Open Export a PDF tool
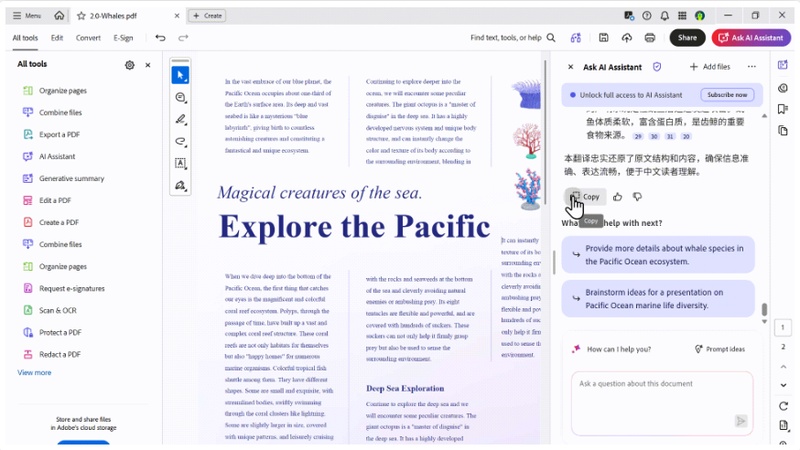Screen dimensions: 800x450 (x=51, y=135)
